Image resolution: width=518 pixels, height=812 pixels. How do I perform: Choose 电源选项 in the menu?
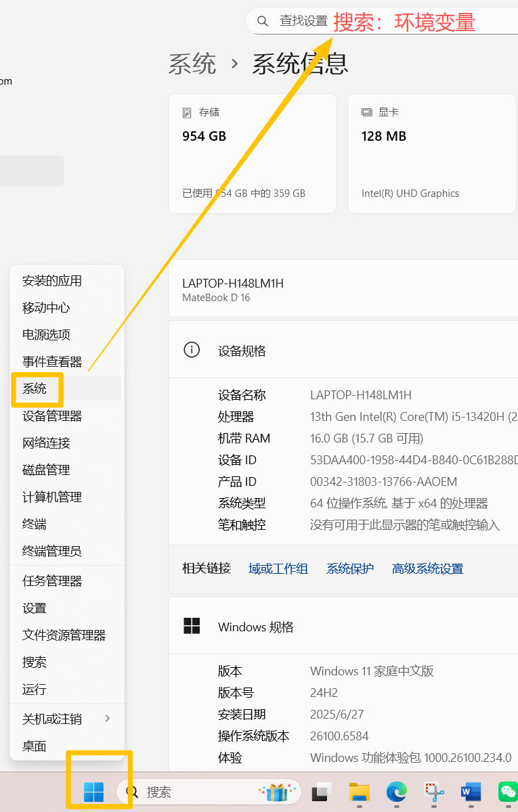(x=67, y=334)
